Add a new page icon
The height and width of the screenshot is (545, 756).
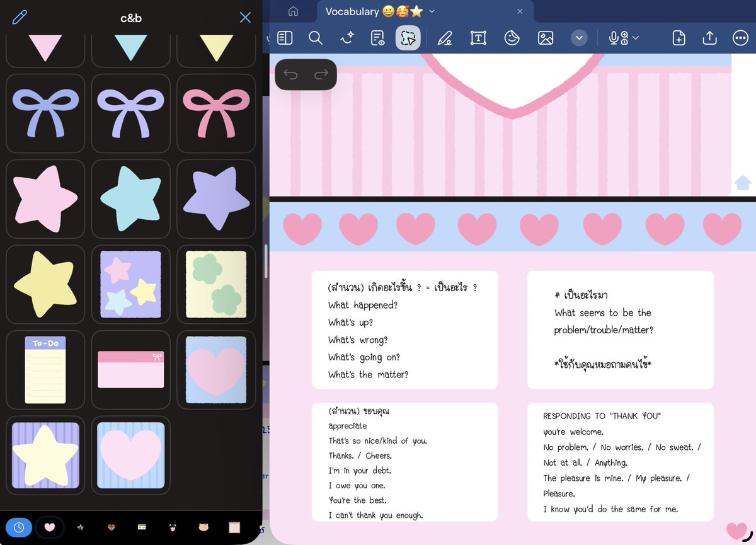[679, 38]
